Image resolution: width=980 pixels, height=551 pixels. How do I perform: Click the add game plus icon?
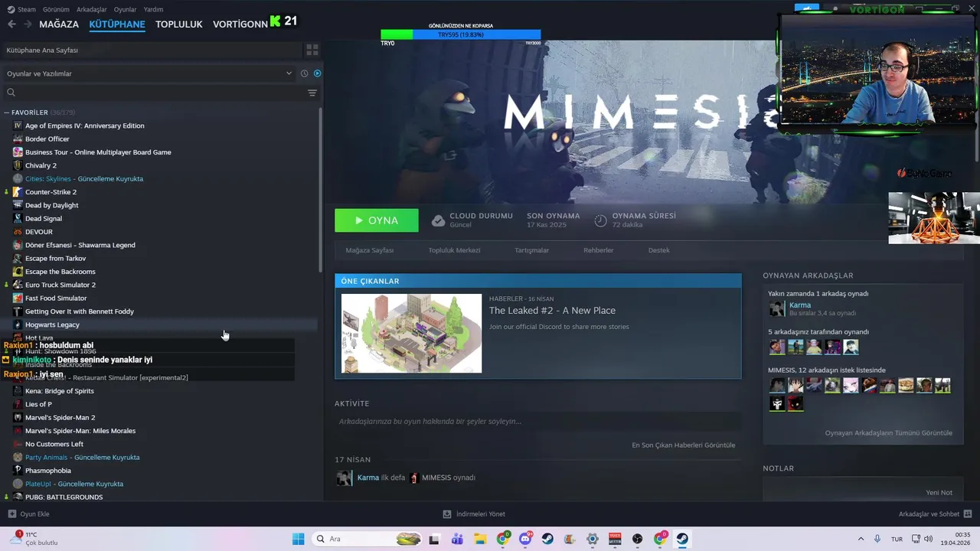coord(11,514)
